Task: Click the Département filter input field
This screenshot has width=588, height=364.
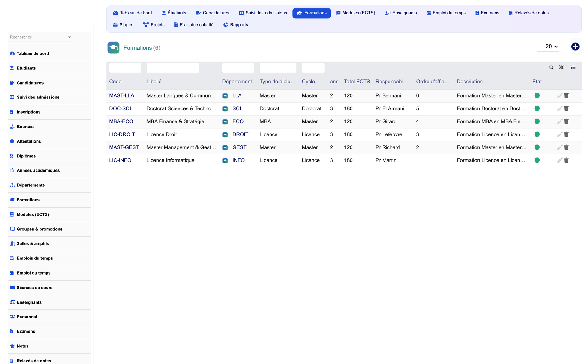Action: tap(238, 68)
